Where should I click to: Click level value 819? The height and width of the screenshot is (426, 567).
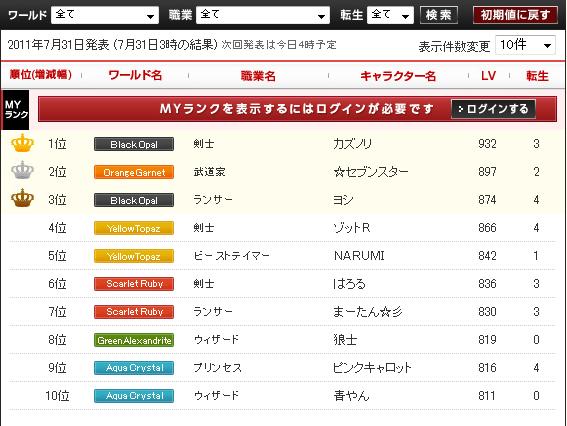[x=487, y=340]
